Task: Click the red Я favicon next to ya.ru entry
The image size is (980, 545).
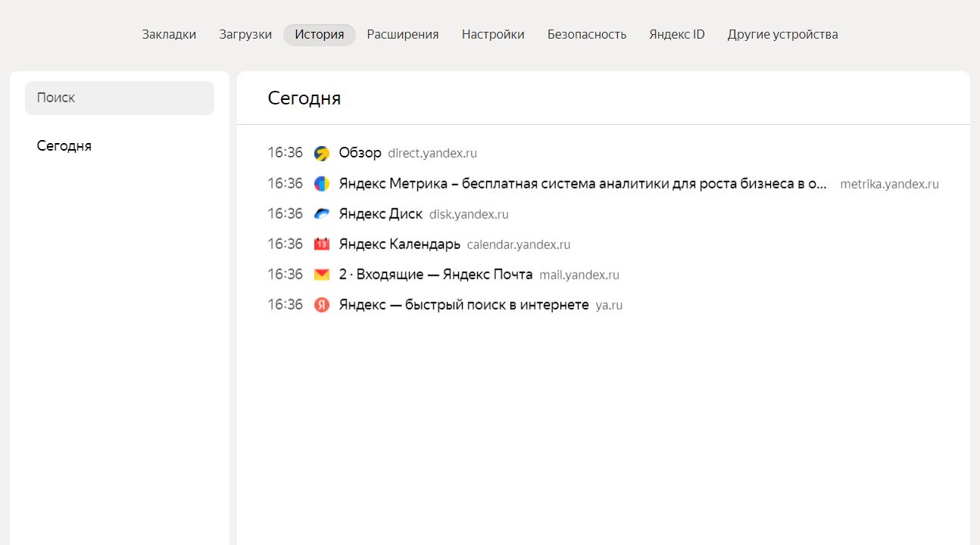Action: pos(321,304)
